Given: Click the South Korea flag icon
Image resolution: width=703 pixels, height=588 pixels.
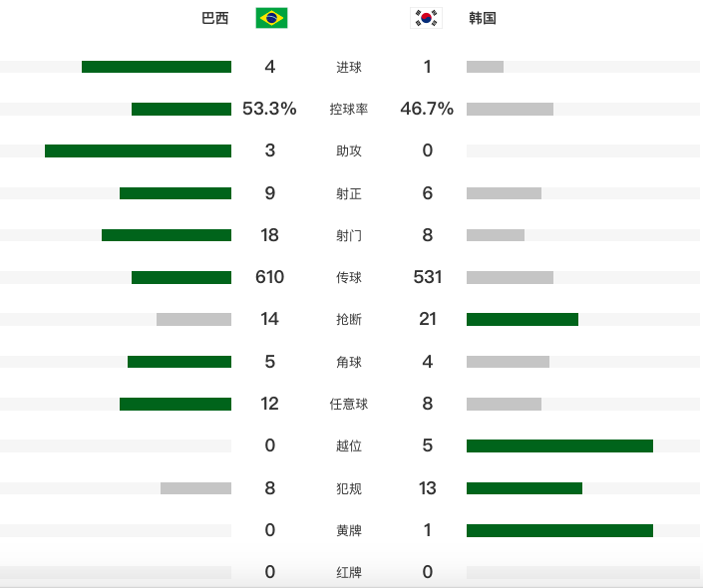Looking at the screenshot, I should tap(426, 18).
